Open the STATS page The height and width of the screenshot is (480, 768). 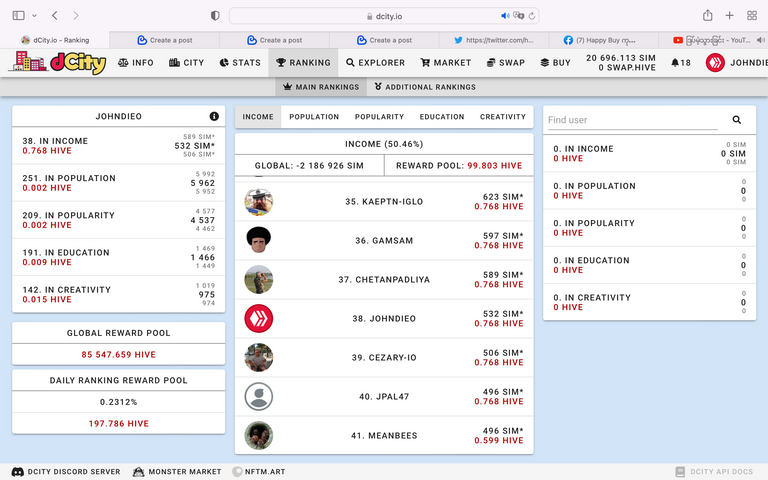tap(240, 63)
